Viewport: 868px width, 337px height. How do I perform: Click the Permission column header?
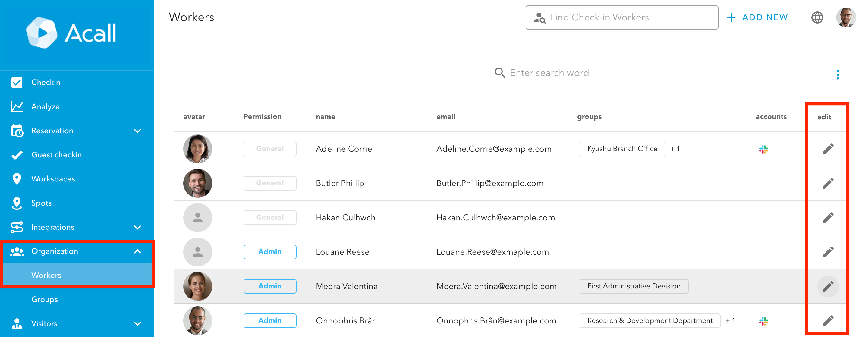point(263,117)
